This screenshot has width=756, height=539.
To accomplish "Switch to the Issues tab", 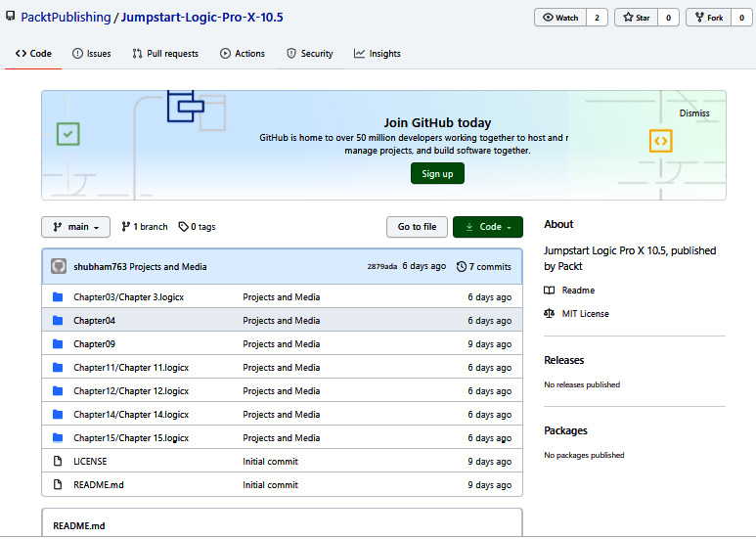I will coord(92,54).
